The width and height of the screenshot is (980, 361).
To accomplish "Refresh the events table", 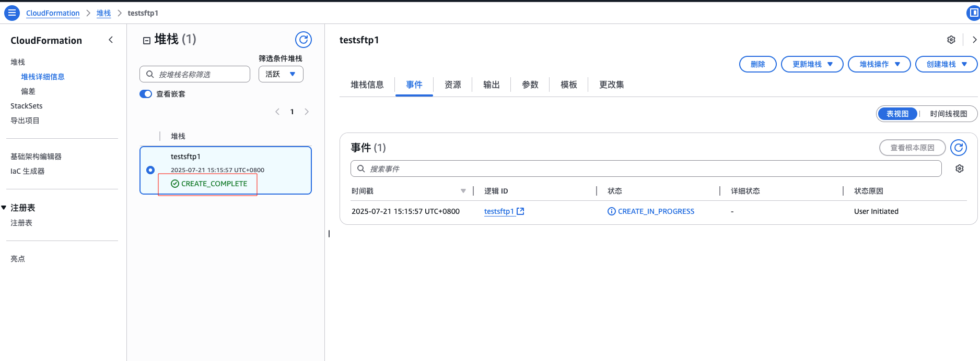I will [959, 148].
